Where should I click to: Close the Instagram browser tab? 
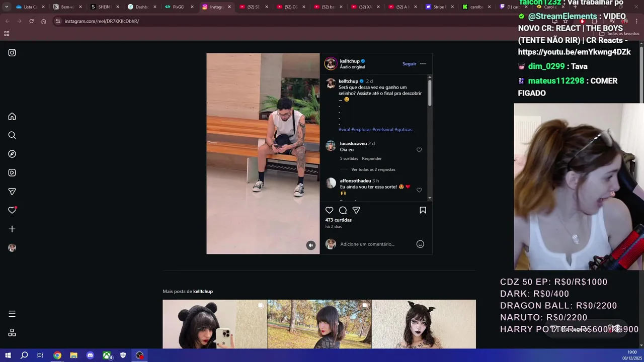tap(229, 7)
